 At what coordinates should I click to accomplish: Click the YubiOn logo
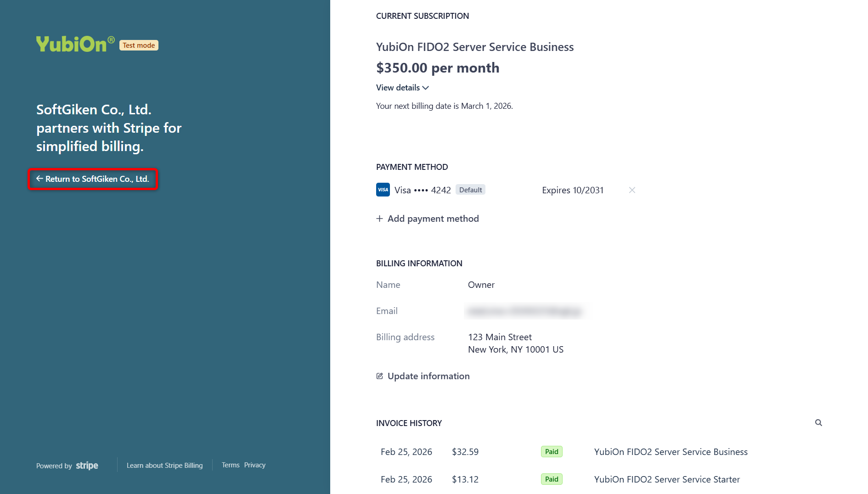(73, 43)
